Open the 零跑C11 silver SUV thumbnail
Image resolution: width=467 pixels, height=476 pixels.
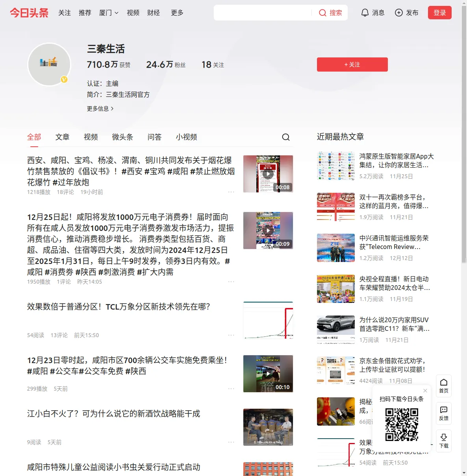336,330
